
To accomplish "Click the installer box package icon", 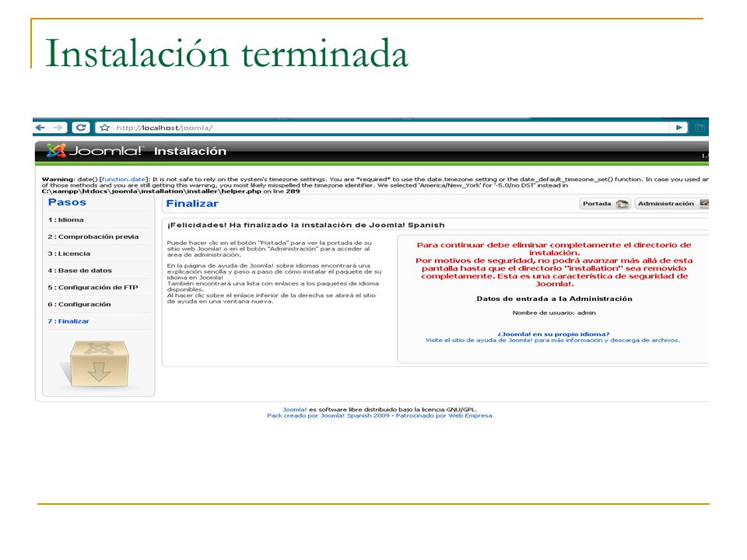I will 99,364.
